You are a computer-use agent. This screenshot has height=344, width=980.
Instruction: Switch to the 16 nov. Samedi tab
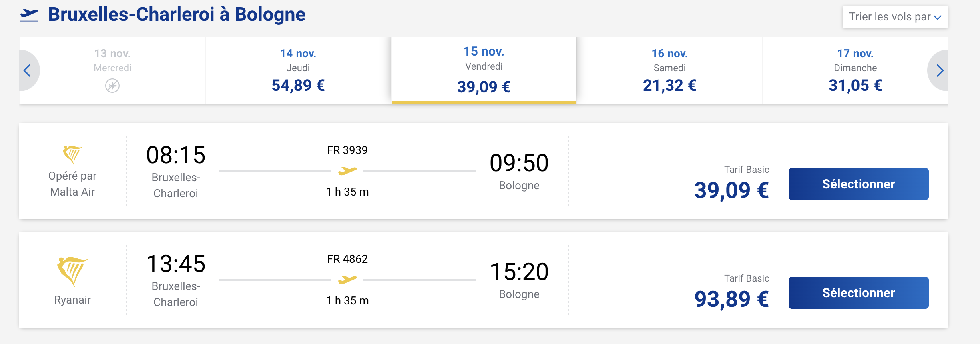pyautogui.click(x=669, y=70)
